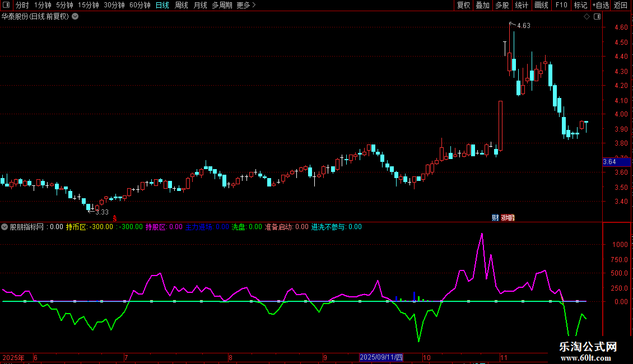Select the 15分钟 period tab
633x364 pixels.
(89, 5)
